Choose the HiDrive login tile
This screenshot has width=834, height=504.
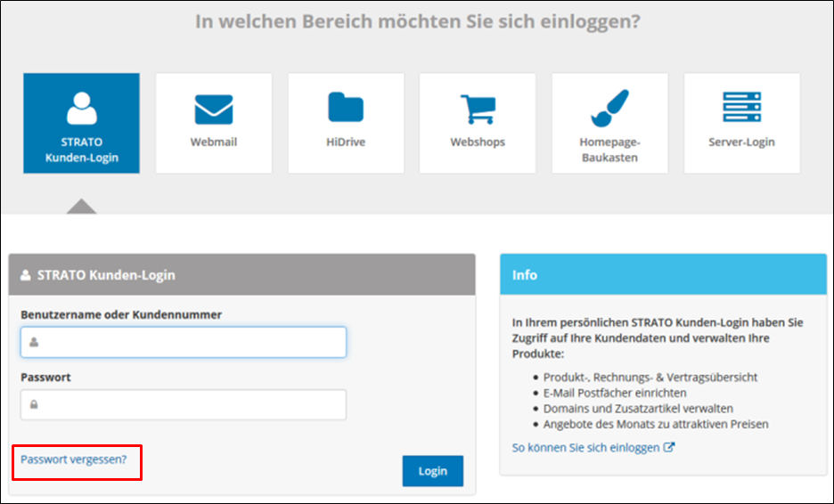point(347,124)
